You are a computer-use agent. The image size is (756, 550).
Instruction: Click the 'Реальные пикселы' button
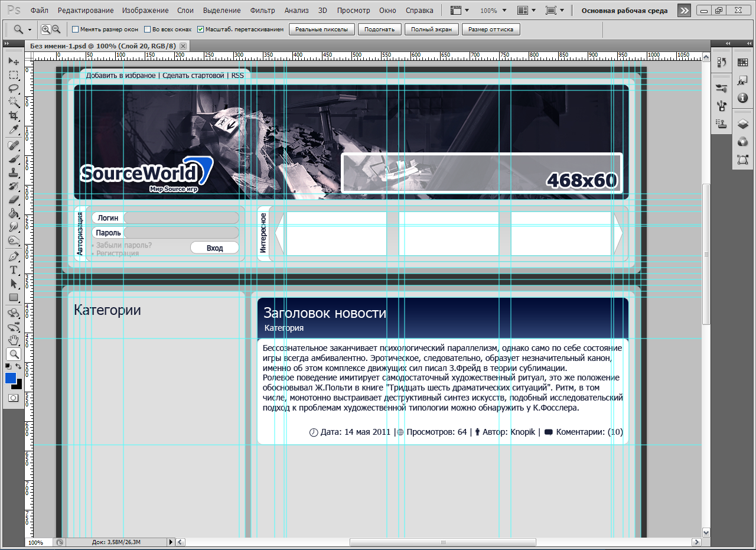(321, 30)
